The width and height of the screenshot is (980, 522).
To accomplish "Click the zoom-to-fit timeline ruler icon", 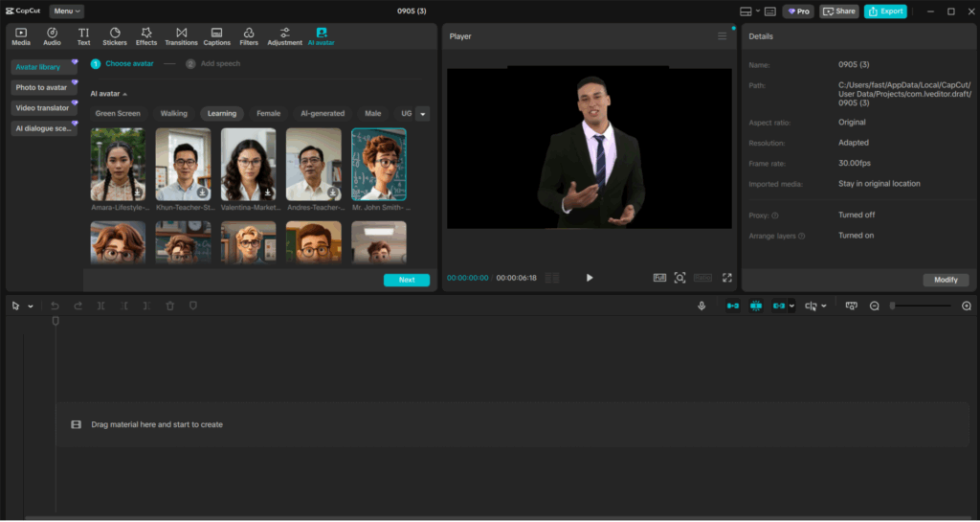I will (x=851, y=306).
